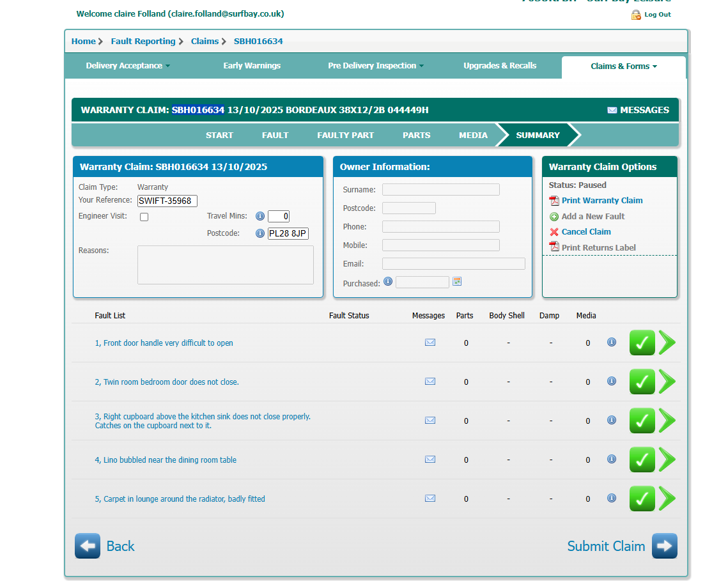The image size is (728, 581).
Task: Expand the Pre Delivery Inspection dropdown
Action: point(375,66)
